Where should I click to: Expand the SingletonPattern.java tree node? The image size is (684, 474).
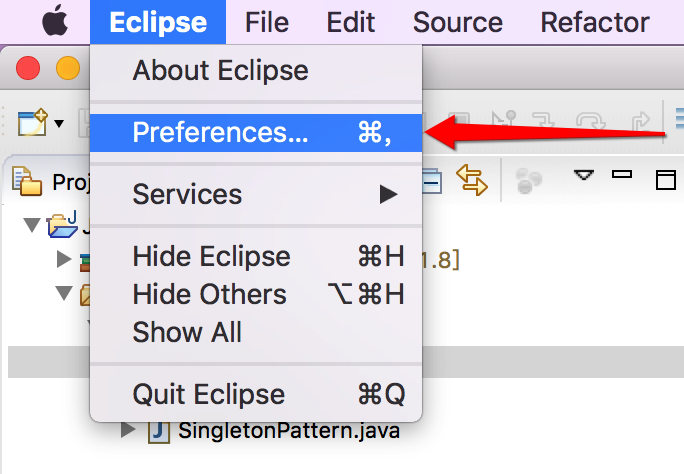point(128,430)
